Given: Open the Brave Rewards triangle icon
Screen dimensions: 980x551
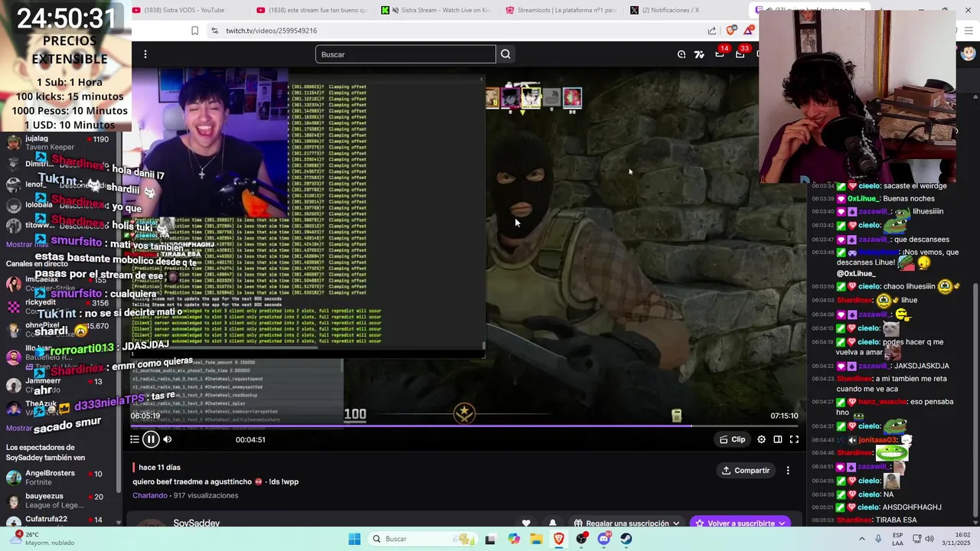Looking at the screenshot, I should point(748,31).
